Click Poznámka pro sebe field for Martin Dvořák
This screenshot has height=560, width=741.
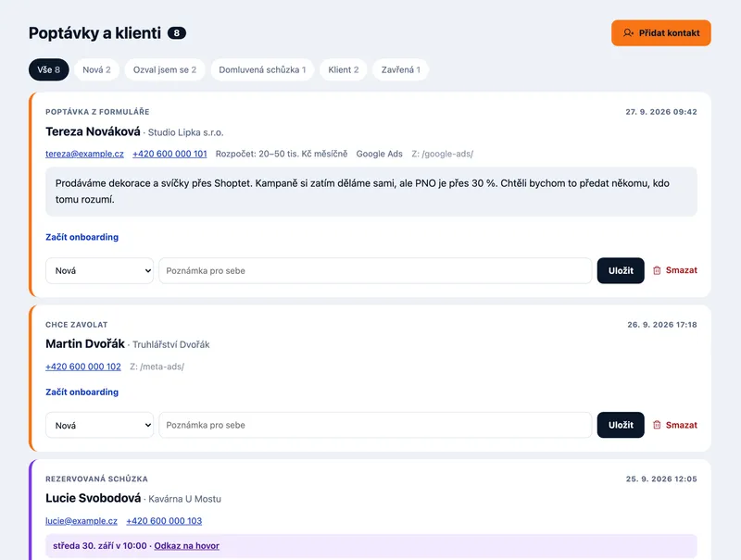coord(375,425)
